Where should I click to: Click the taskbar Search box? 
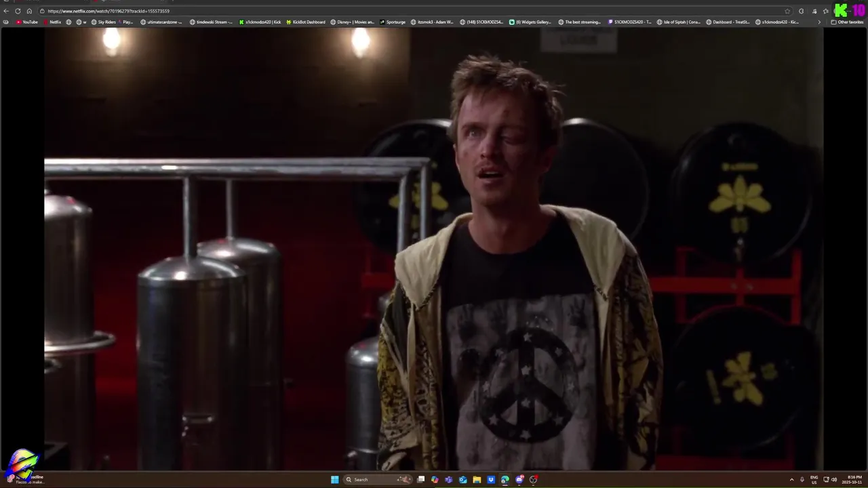(x=378, y=479)
